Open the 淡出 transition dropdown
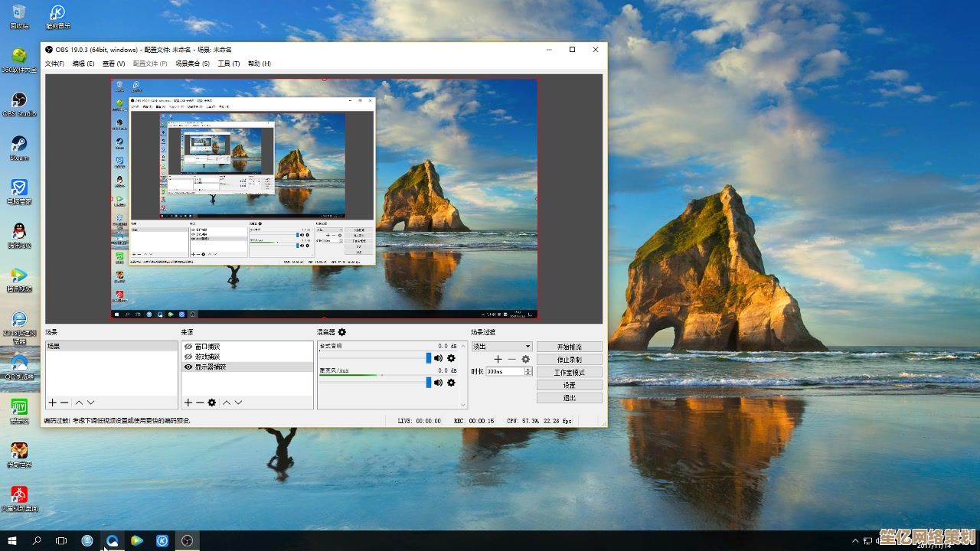Screen dimensions: 980x551 pyautogui.click(x=501, y=347)
